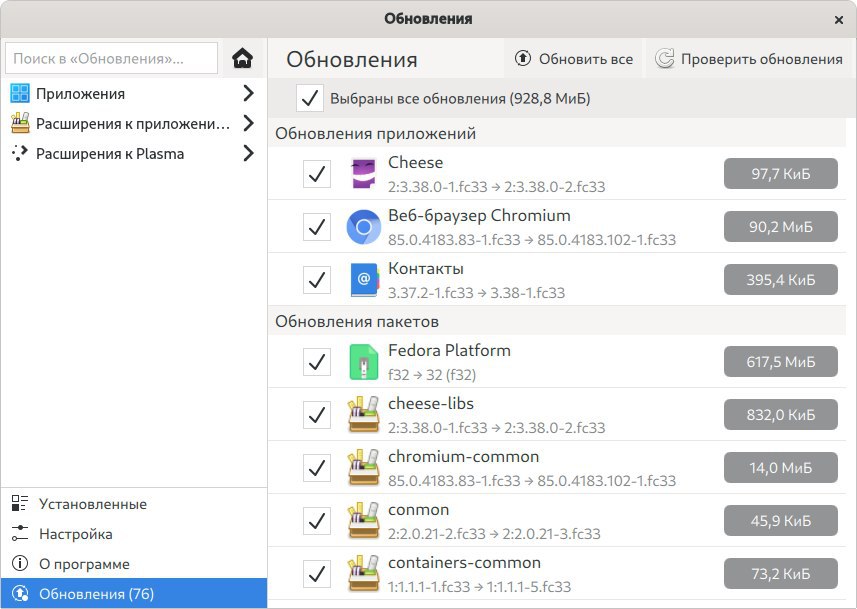Image resolution: width=857 pixels, height=609 pixels.
Task: Click the Cheese app icon
Action: (363, 174)
